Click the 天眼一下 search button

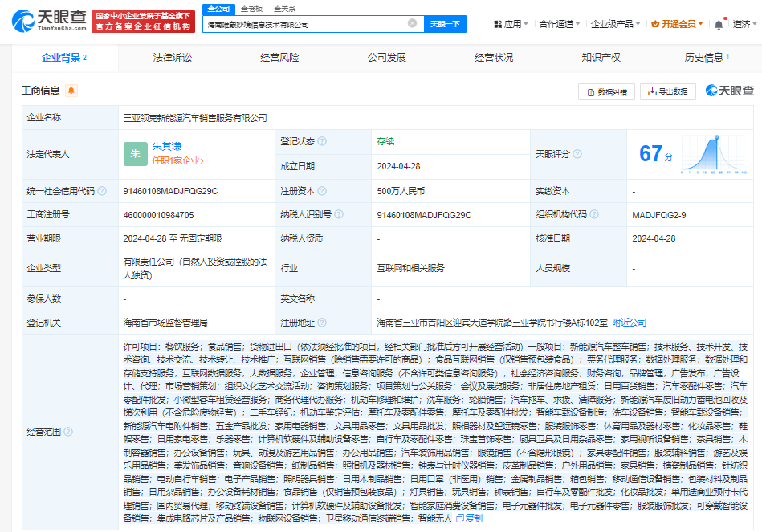tap(444, 24)
